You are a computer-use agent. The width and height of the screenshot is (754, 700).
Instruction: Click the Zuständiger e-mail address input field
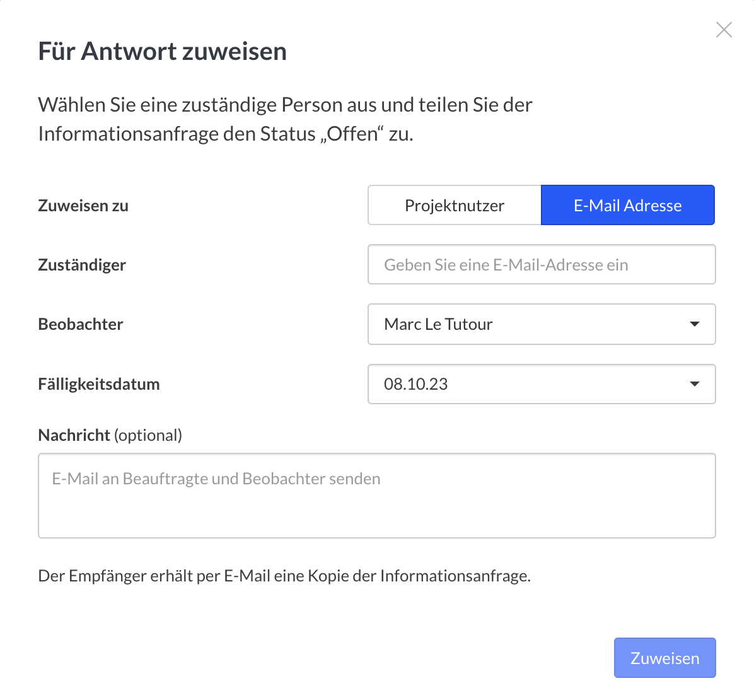pos(541,264)
